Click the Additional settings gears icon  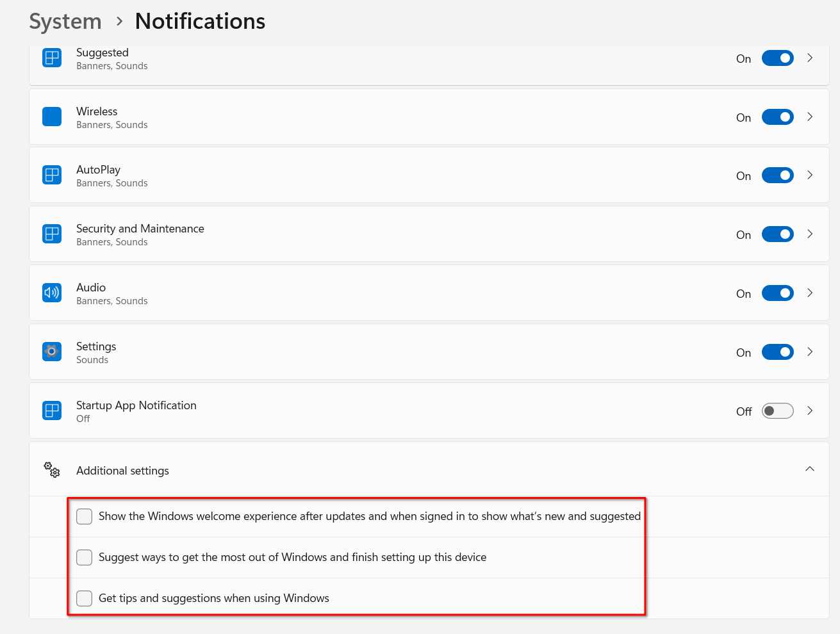coord(52,470)
